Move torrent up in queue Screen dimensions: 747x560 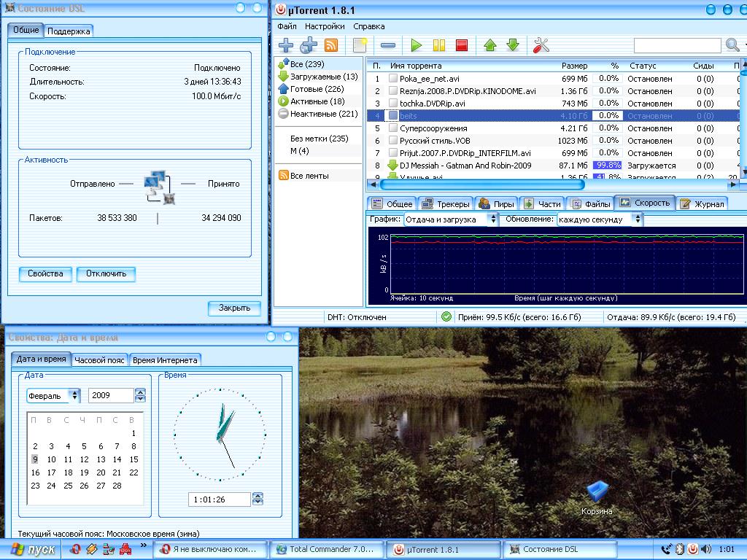[x=489, y=45]
